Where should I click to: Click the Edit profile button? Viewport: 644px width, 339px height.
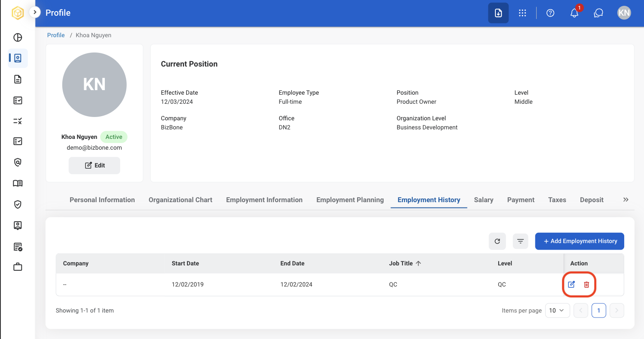95,165
